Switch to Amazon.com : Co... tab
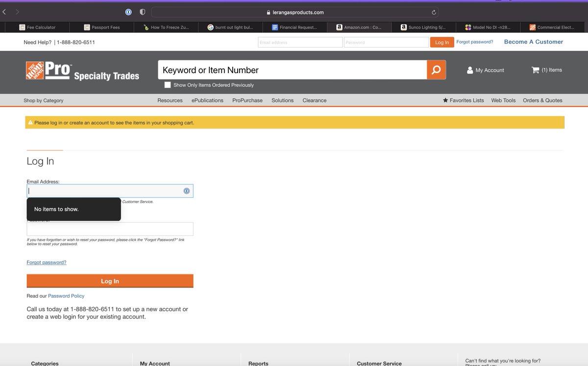The width and height of the screenshot is (588, 366). [359, 27]
